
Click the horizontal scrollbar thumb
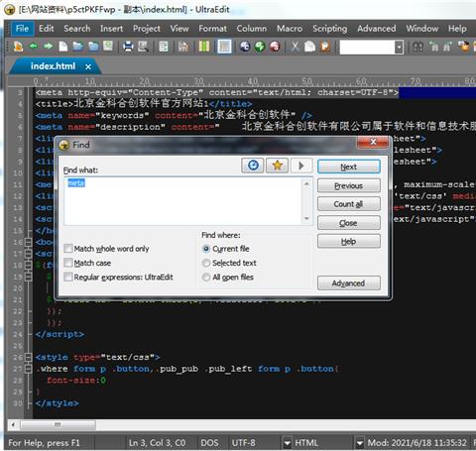tap(58, 424)
